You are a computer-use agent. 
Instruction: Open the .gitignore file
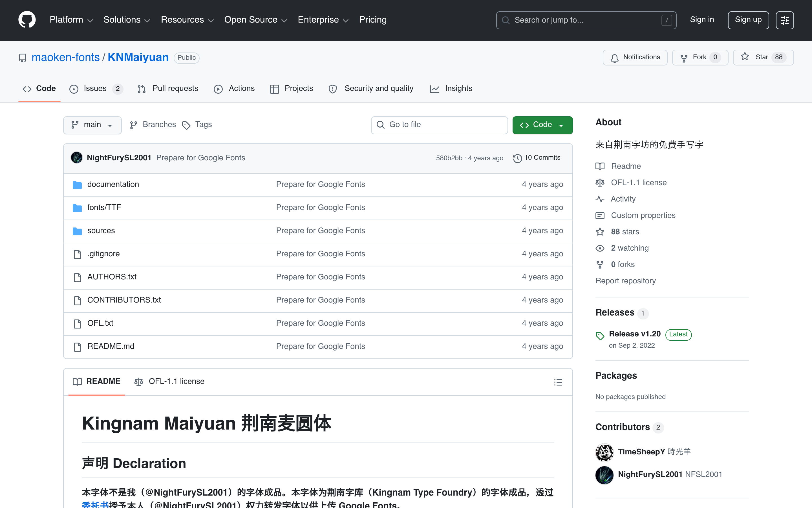103,254
